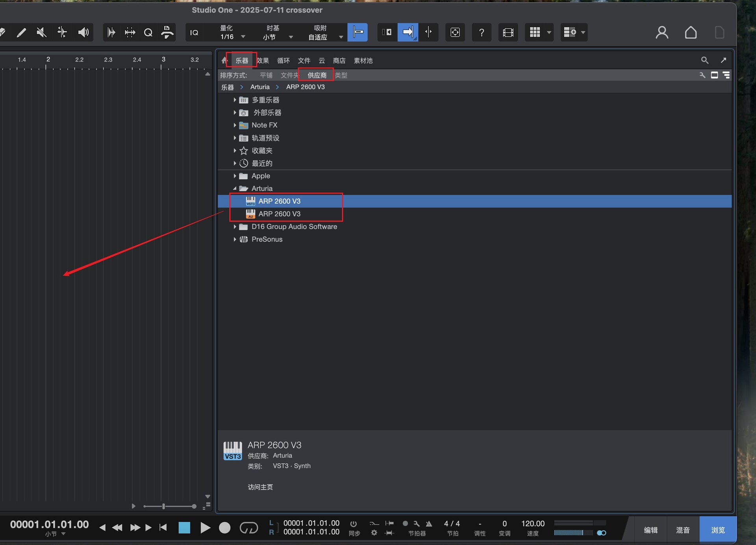Switch to the 商店 tab
756x545 pixels.
pyautogui.click(x=339, y=60)
